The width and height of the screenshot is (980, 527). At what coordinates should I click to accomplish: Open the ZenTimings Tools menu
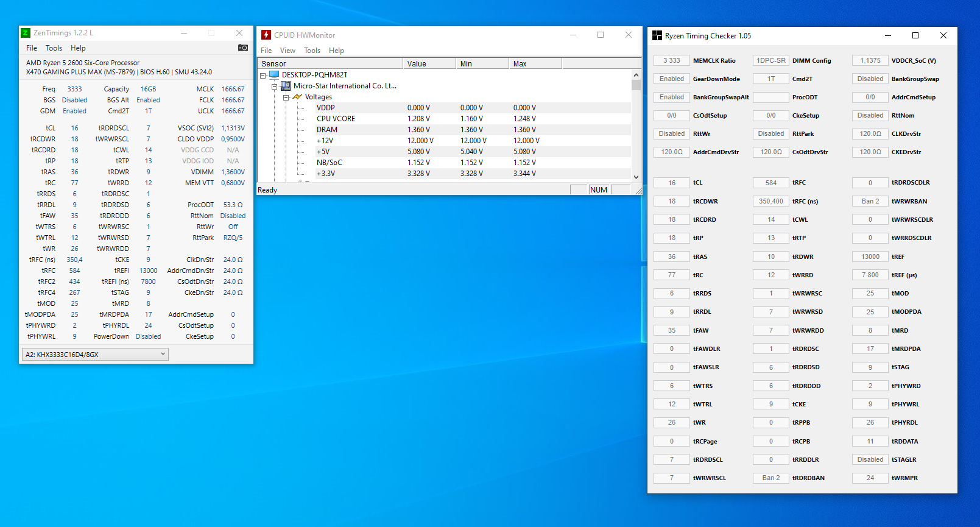[x=54, y=48]
